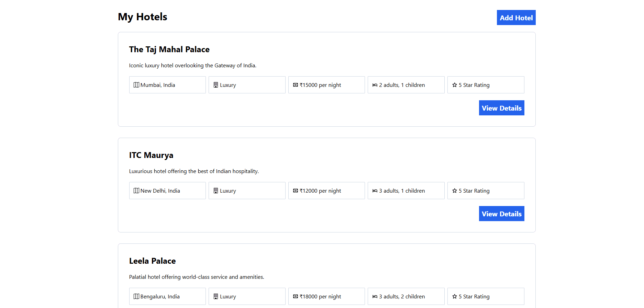644x308 pixels.
Task: Open View Details for ITC Maurya
Action: [x=502, y=214]
